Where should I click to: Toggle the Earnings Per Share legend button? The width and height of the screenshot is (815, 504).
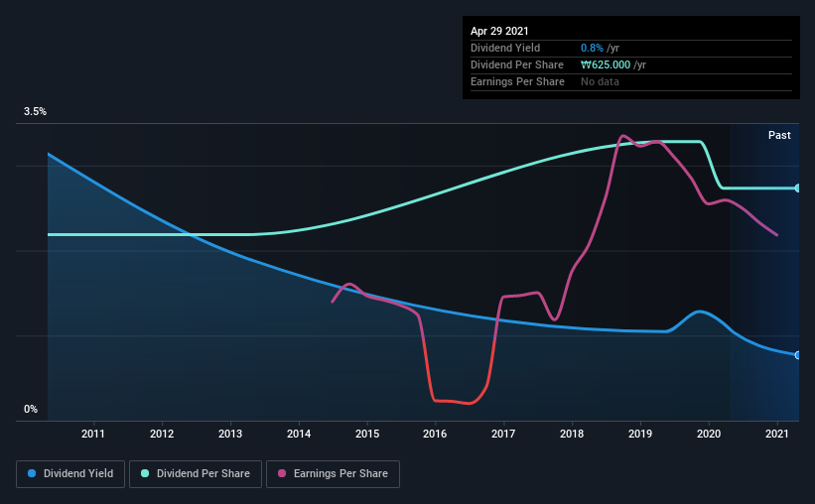click(x=333, y=474)
